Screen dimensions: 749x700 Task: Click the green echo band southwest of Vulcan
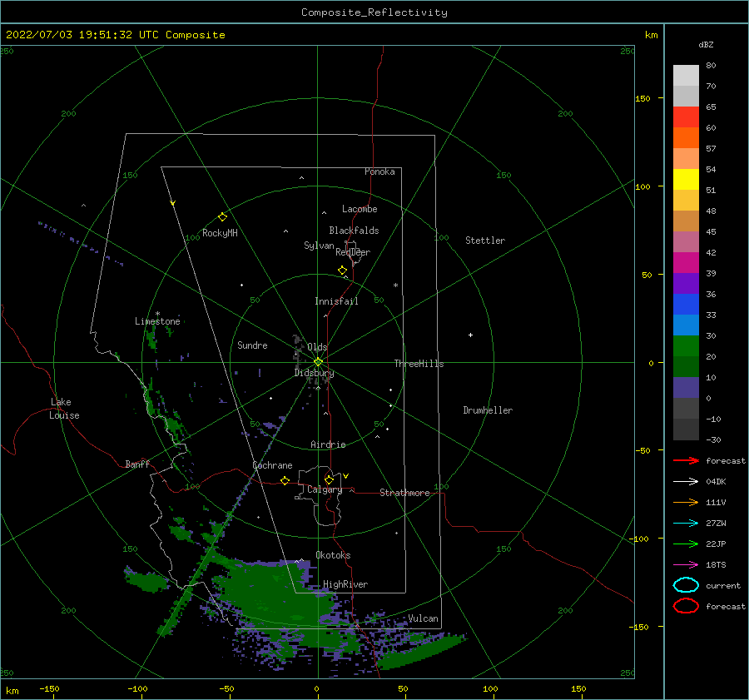click(x=420, y=652)
